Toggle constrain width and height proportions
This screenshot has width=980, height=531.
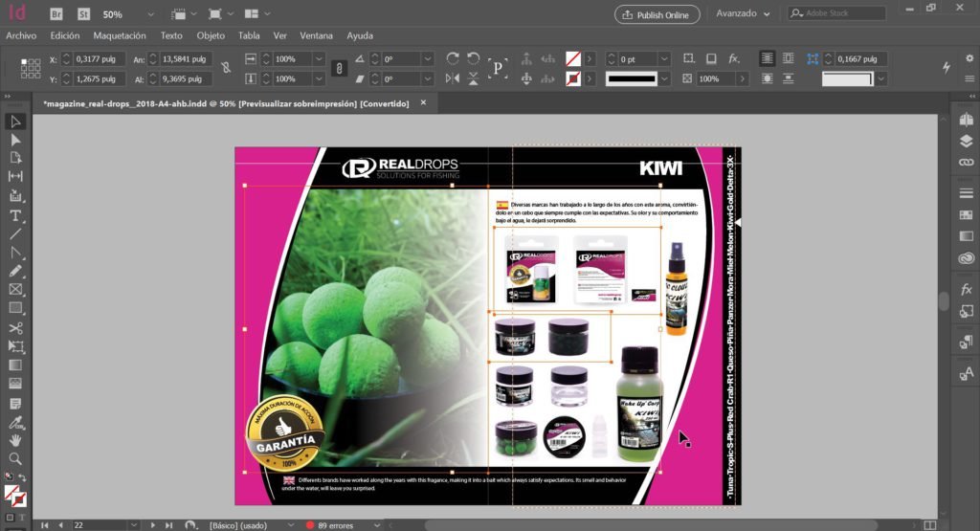pyautogui.click(x=226, y=68)
